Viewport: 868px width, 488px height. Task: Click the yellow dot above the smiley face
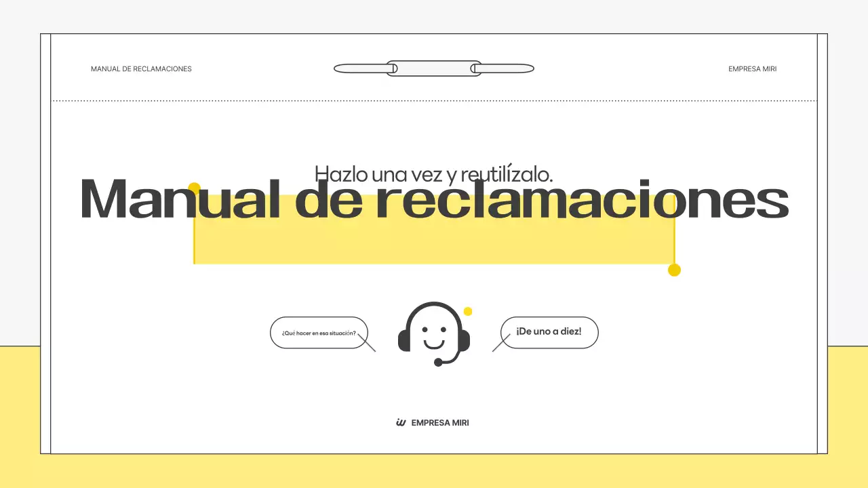coord(468,311)
